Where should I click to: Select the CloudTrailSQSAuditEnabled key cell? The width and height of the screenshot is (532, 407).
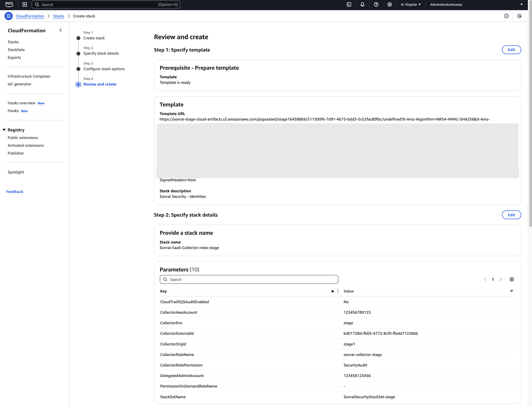pos(185,302)
